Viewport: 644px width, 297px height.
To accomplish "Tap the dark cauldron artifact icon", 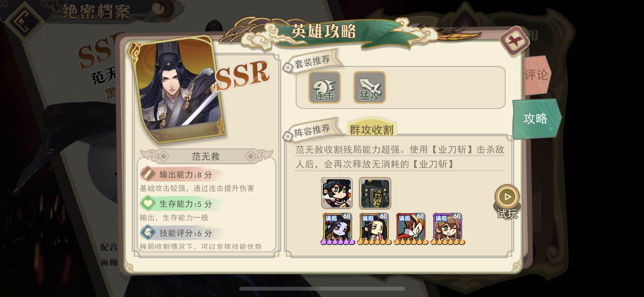I will (x=375, y=193).
